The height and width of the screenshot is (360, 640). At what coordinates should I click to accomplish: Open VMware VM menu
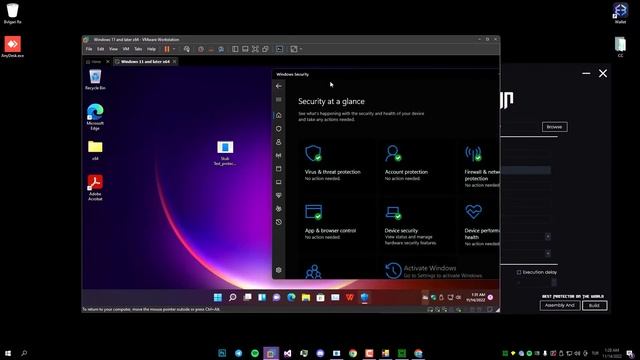pos(126,49)
